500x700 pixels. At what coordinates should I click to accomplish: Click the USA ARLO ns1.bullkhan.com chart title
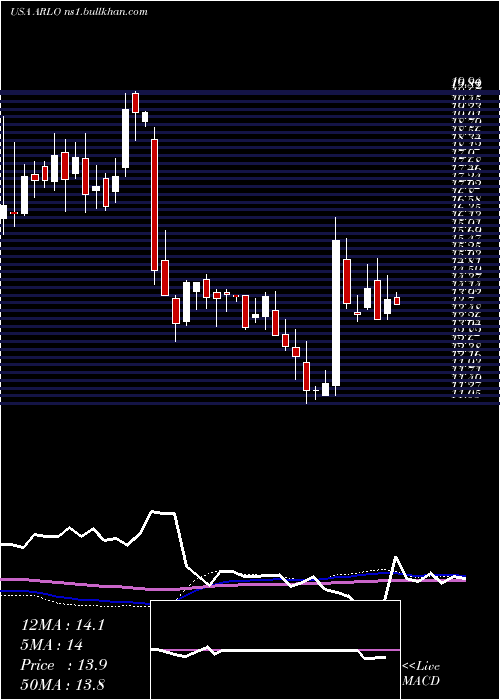79,12
